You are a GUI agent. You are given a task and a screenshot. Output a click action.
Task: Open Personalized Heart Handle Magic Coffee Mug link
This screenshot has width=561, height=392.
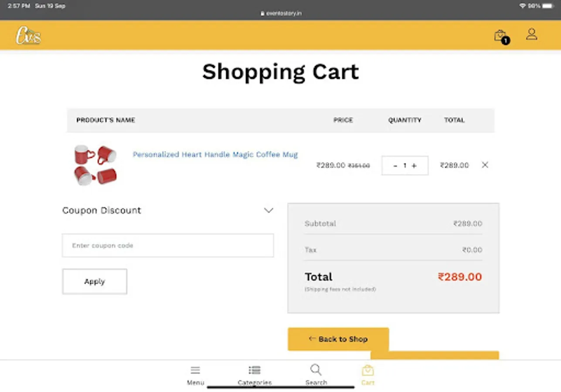[215, 155]
